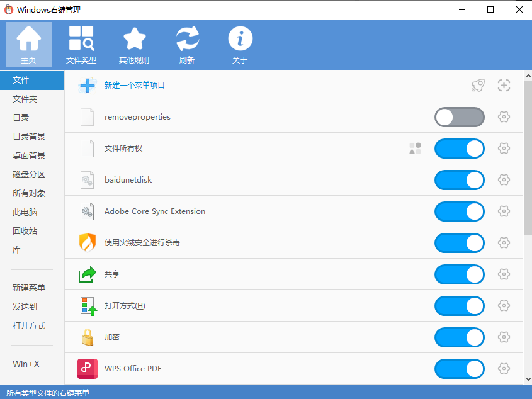Open settings gear for 文件所有权
The image size is (532, 399).
tap(504, 149)
